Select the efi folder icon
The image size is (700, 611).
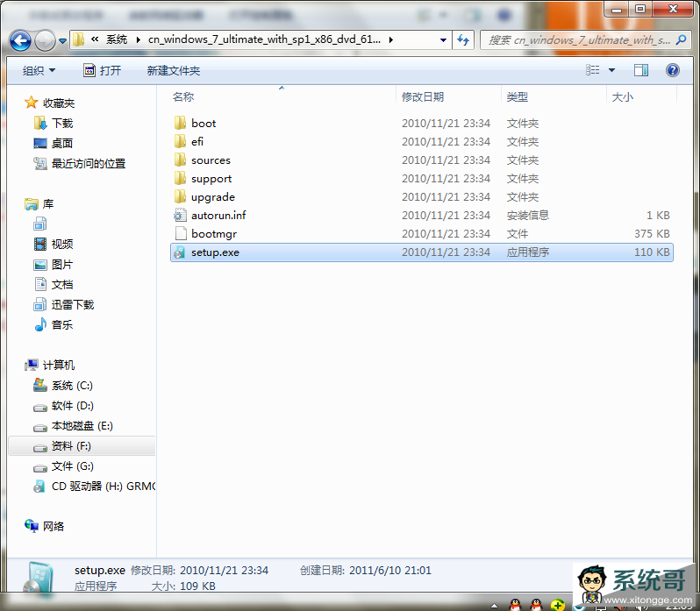181,141
